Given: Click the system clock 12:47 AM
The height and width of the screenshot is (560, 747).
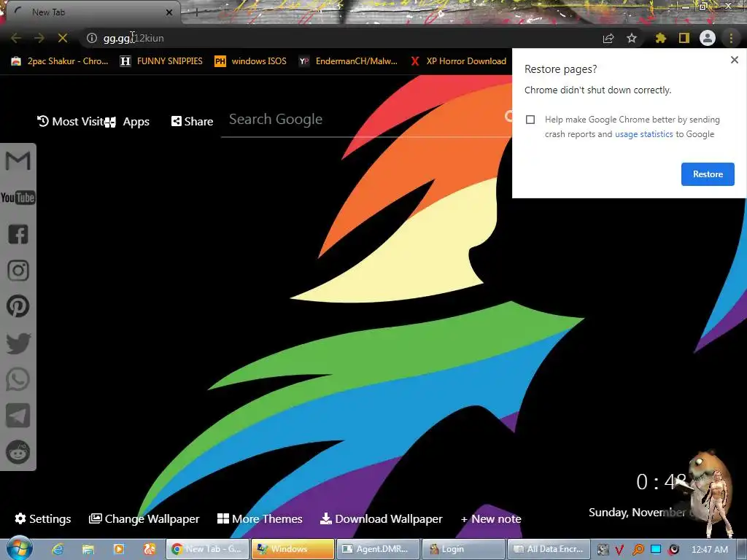Looking at the screenshot, I should pos(709,550).
